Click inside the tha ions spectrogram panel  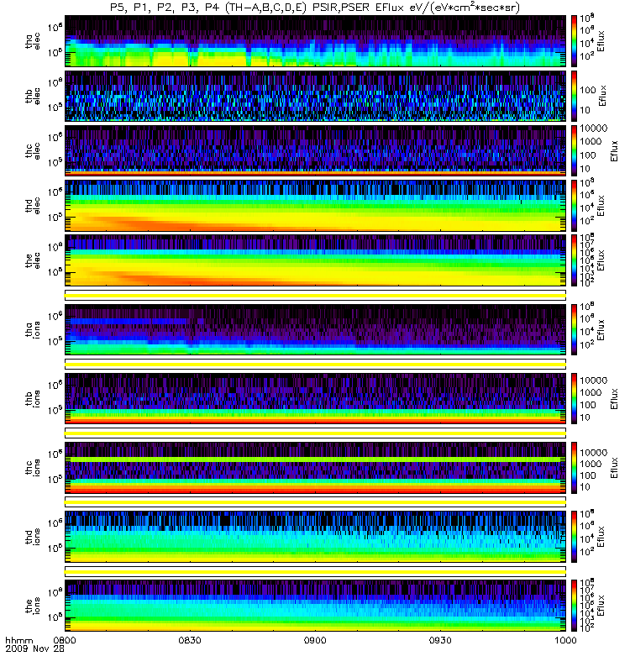coord(316,329)
